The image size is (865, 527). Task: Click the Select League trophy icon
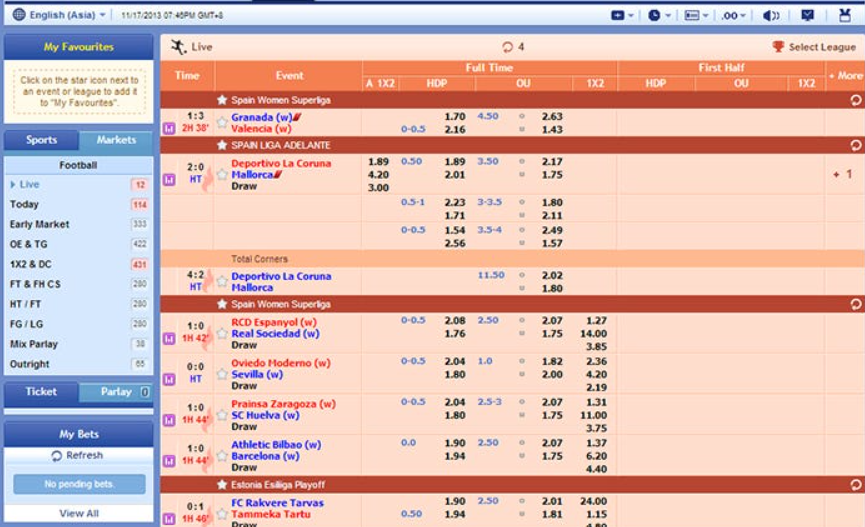click(778, 47)
